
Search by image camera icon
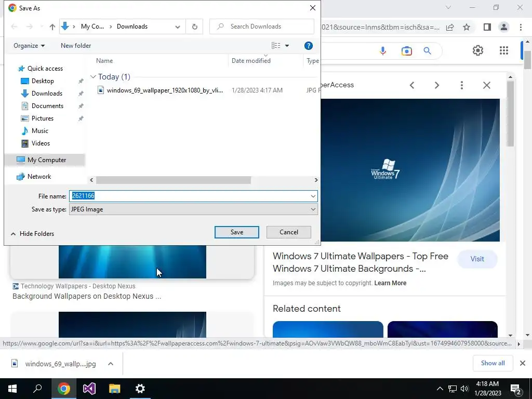[x=406, y=51]
